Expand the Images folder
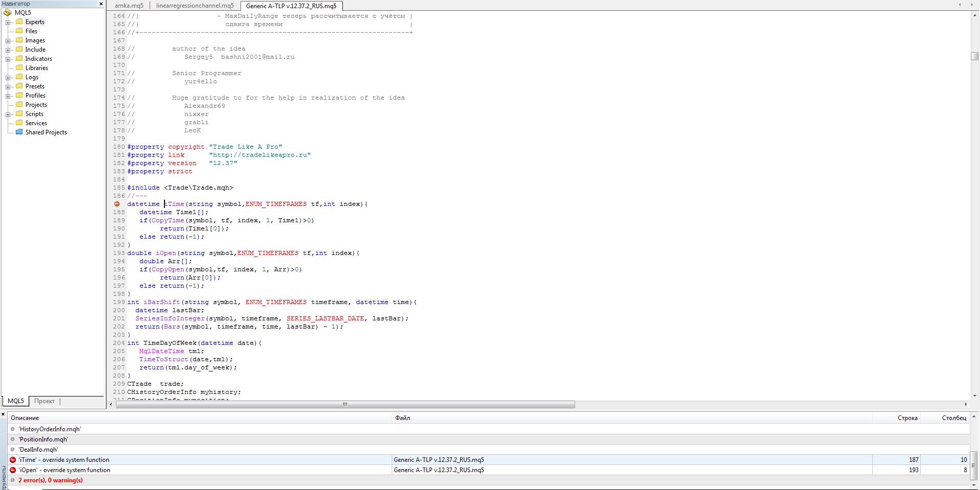 point(8,40)
